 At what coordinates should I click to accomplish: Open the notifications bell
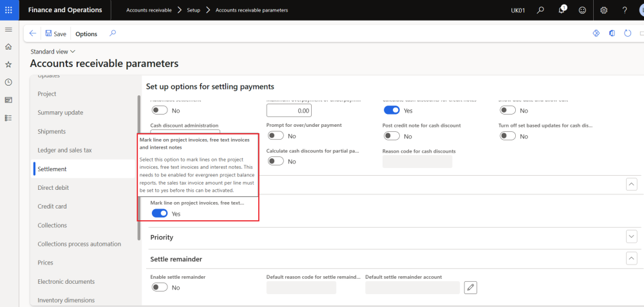point(562,10)
